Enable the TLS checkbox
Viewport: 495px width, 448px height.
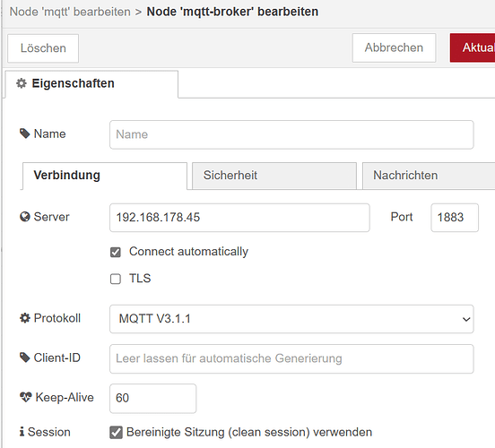pos(116,279)
